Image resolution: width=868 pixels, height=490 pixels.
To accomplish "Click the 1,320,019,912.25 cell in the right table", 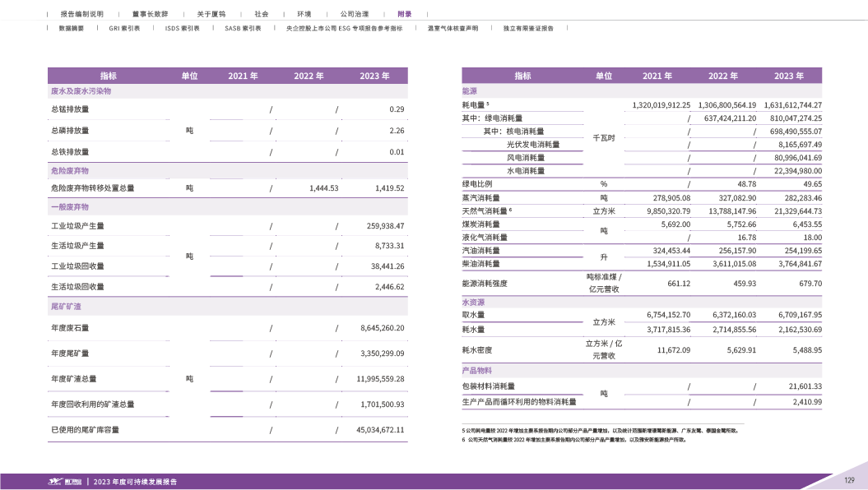I will [x=661, y=105].
